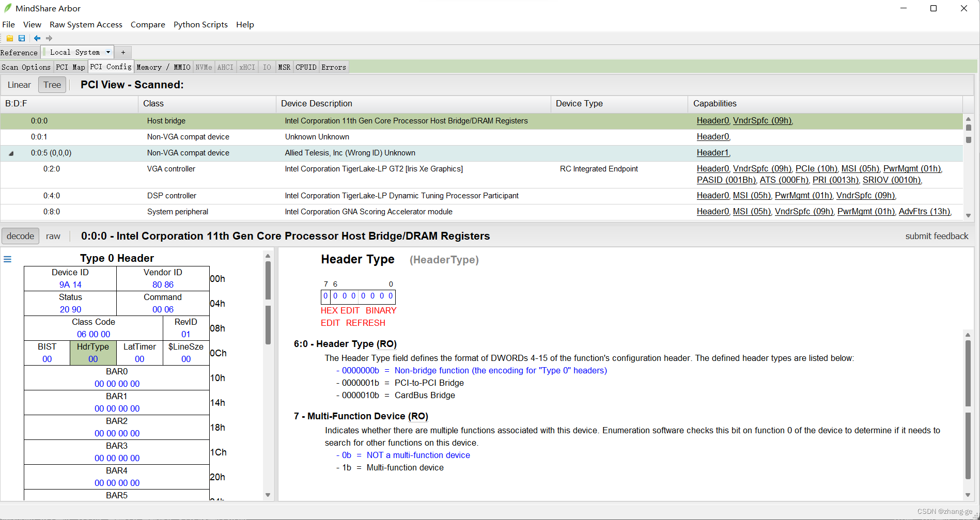Add a new tab with plus button
The image size is (980, 520).
click(123, 52)
